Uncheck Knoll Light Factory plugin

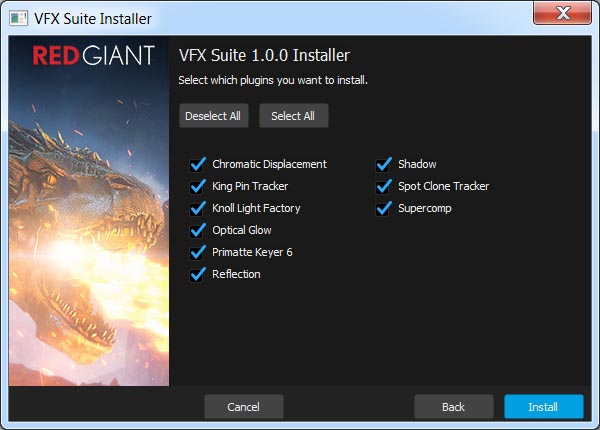198,208
